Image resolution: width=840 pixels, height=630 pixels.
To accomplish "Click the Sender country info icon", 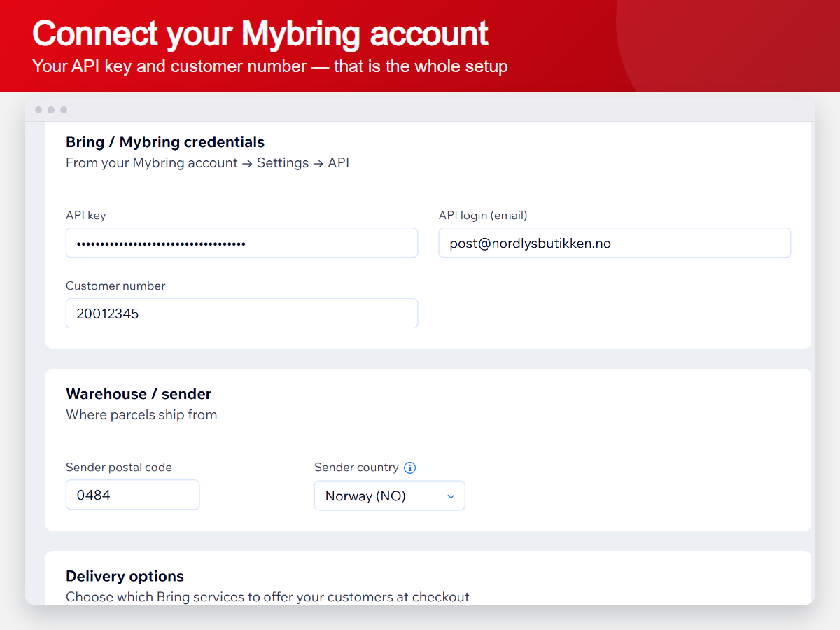I will pyautogui.click(x=410, y=468).
